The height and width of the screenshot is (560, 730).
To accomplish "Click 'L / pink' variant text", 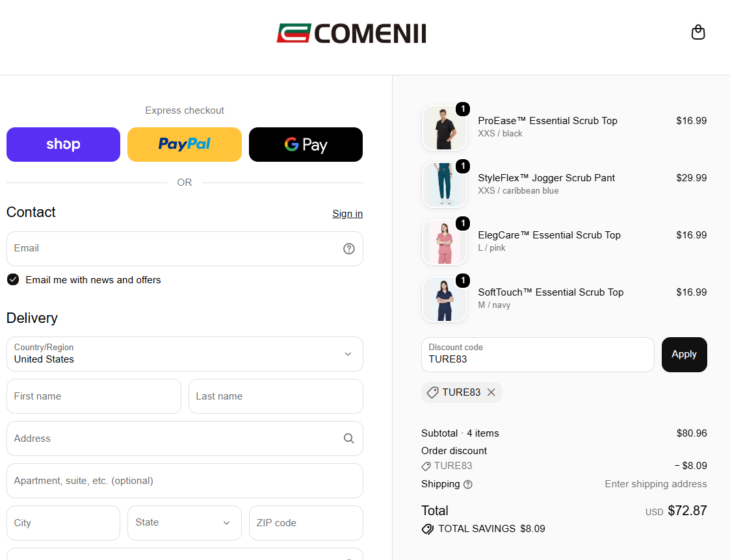I will 491,248.
